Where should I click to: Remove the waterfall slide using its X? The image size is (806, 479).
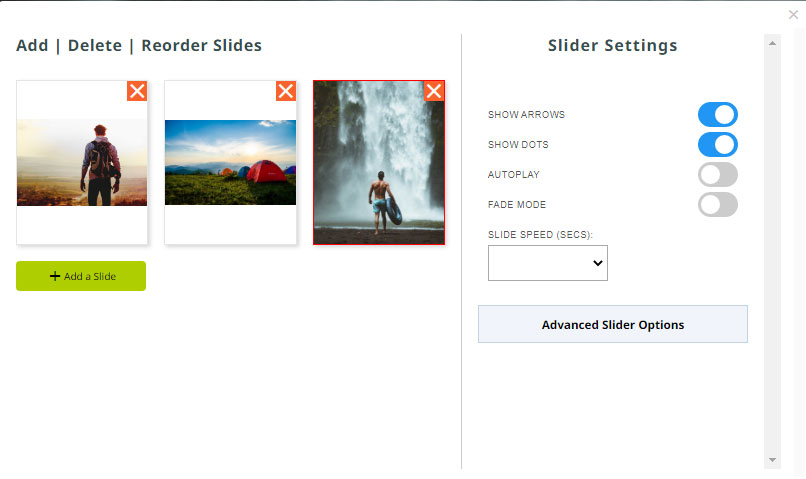[434, 91]
